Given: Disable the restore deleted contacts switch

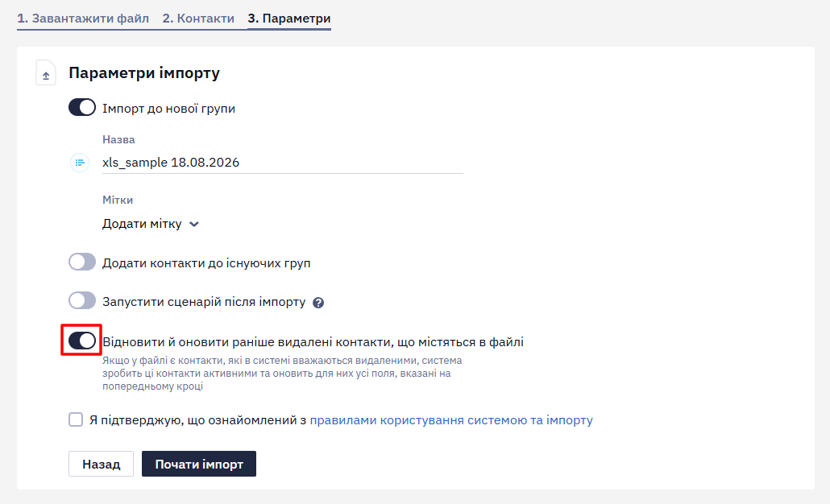Looking at the screenshot, I should [82, 341].
